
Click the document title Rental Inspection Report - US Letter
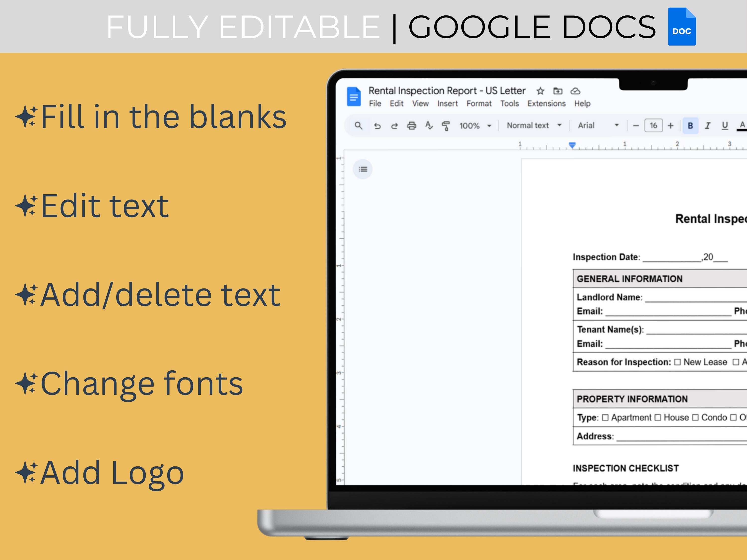[447, 91]
